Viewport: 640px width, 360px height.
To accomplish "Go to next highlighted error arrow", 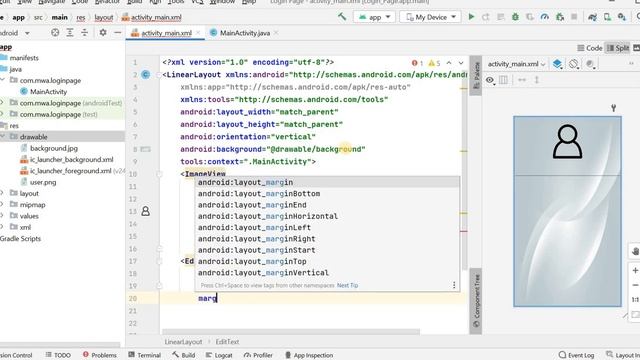I will click(461, 63).
